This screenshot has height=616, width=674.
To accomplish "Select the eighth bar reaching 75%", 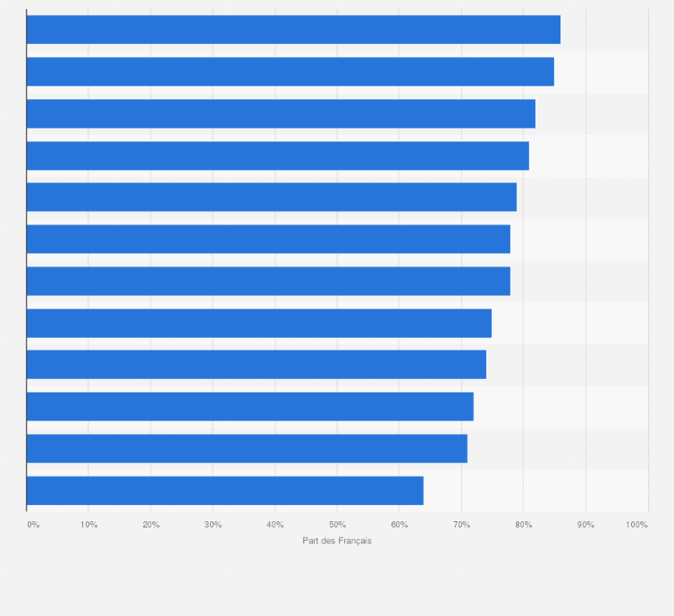I will [x=258, y=323].
